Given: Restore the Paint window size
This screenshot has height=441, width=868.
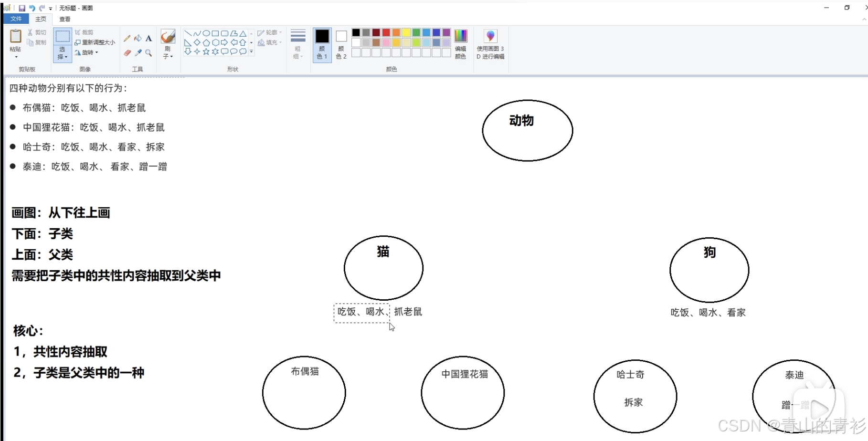Looking at the screenshot, I should pos(847,8).
